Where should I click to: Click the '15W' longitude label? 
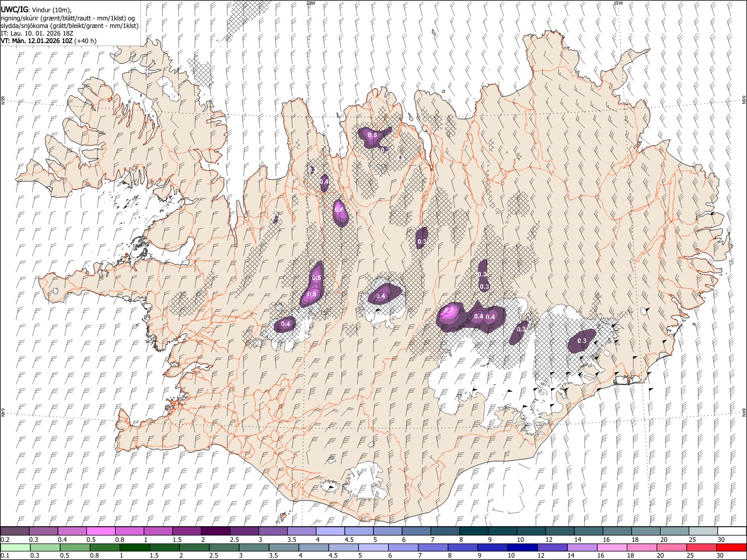click(x=617, y=3)
